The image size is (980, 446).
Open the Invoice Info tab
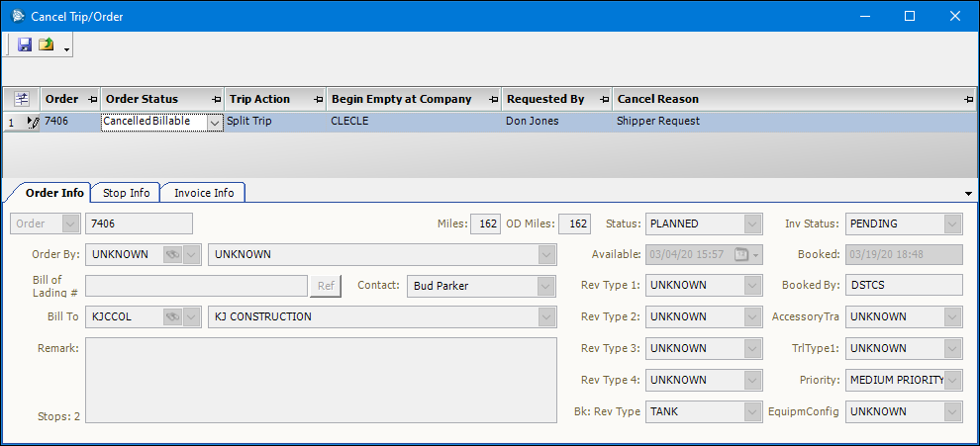[x=204, y=193]
